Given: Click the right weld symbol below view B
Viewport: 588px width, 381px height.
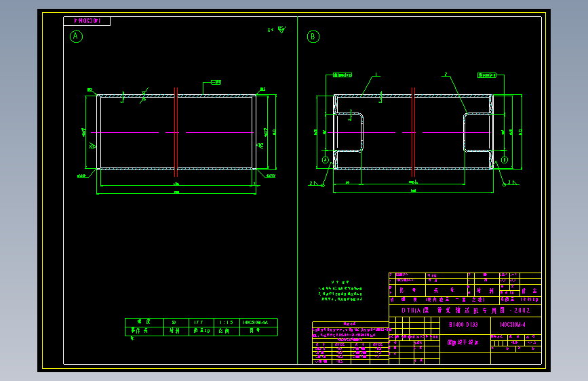Looking at the screenshot, I should click(x=511, y=183).
